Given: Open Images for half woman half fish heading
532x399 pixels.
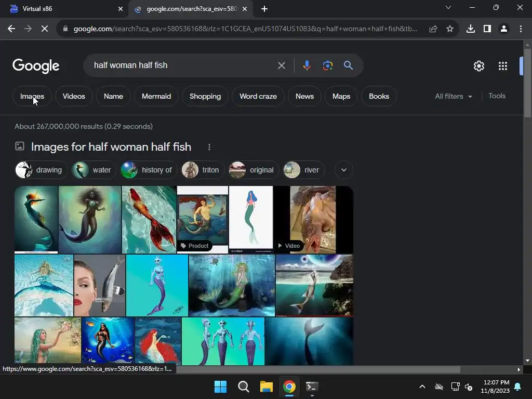Looking at the screenshot, I should [x=111, y=147].
